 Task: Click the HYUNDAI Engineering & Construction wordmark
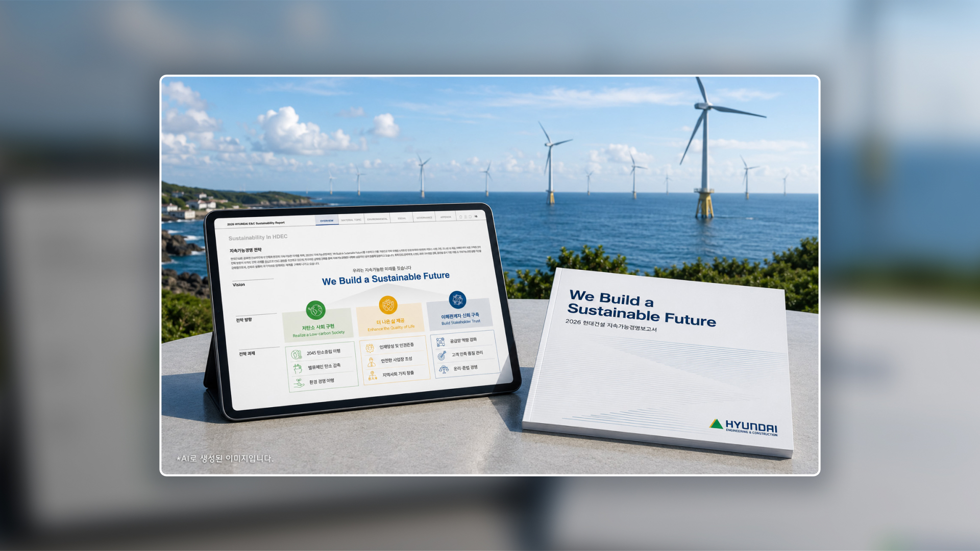pyautogui.click(x=751, y=428)
